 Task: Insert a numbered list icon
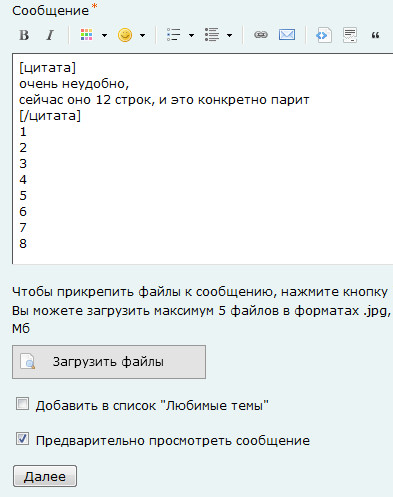click(x=212, y=35)
